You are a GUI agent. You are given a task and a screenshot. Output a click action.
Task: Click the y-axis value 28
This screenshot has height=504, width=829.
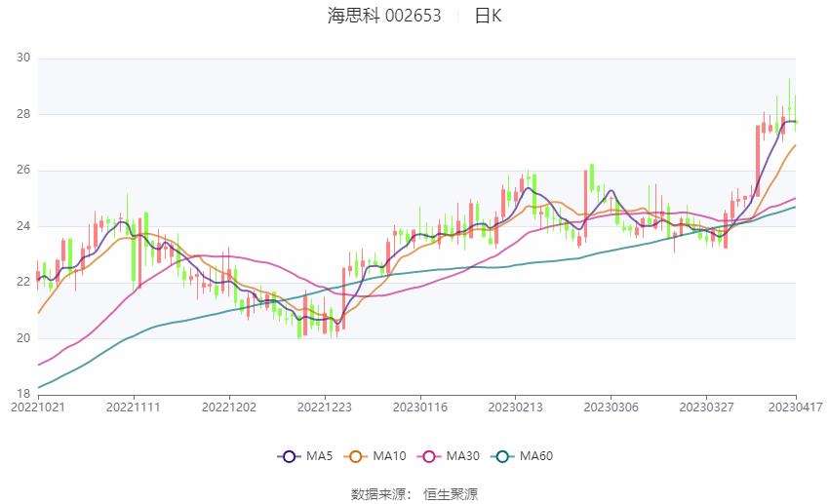pyautogui.click(x=23, y=114)
